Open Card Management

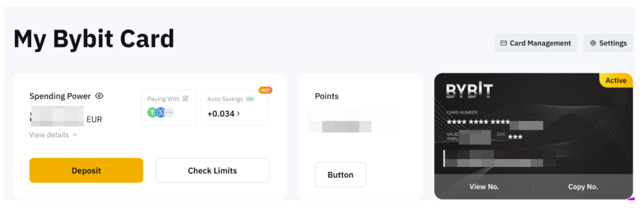click(535, 43)
